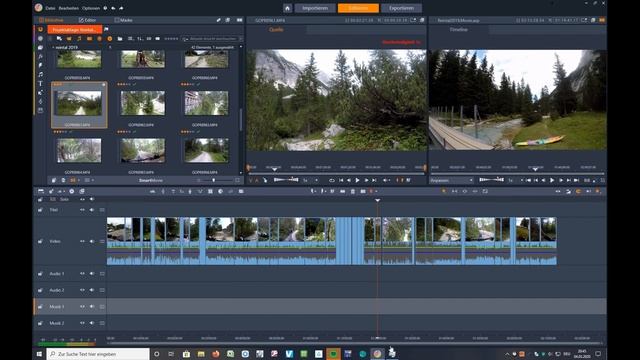Select the highlighted GoPro clip thumbnail
640x360 pixels.
(x=79, y=103)
